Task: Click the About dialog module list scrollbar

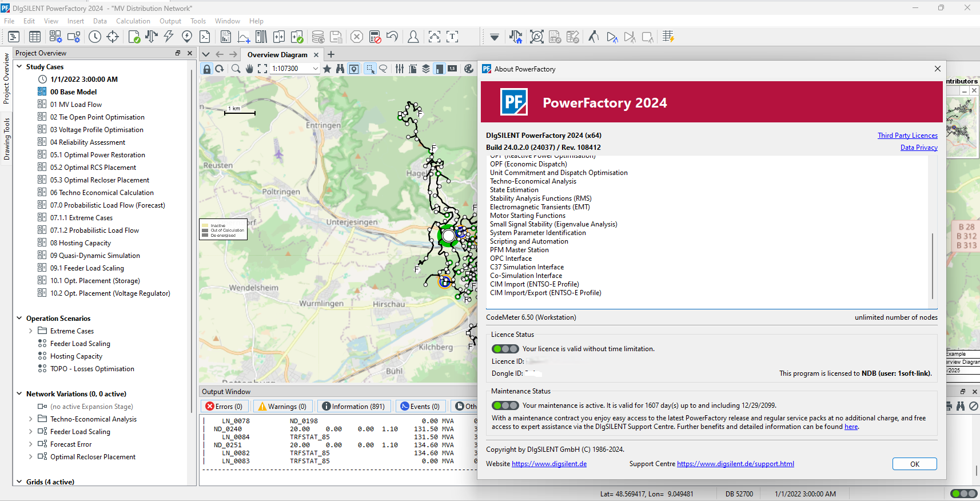Action: tap(933, 265)
